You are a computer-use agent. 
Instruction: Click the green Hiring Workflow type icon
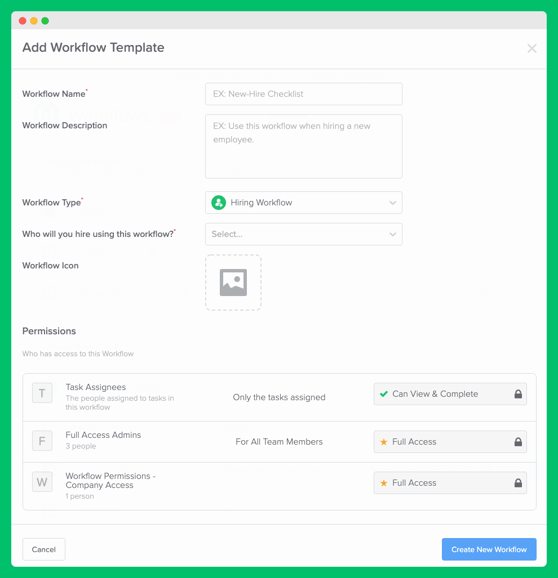pos(219,202)
